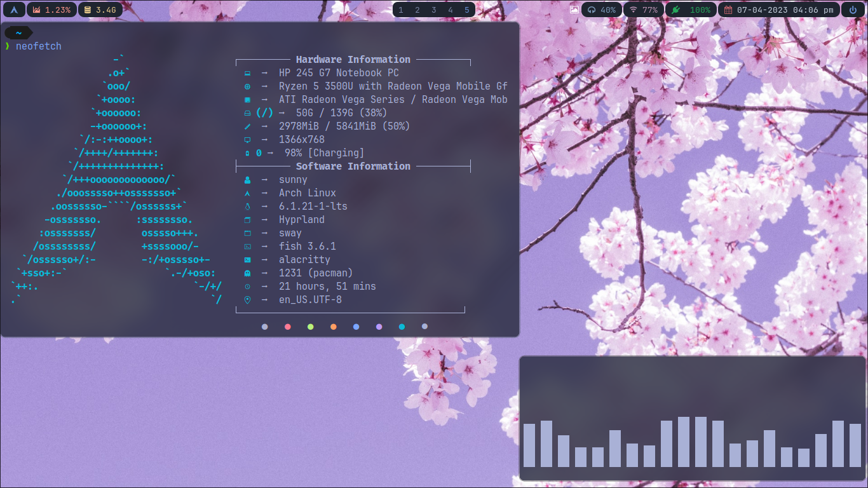Click the home directory ~ prompt badge
Image resolution: width=868 pixels, height=488 pixels.
tap(18, 33)
